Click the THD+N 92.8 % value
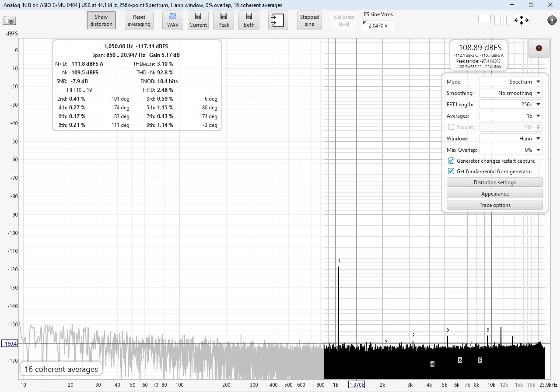 [165, 73]
